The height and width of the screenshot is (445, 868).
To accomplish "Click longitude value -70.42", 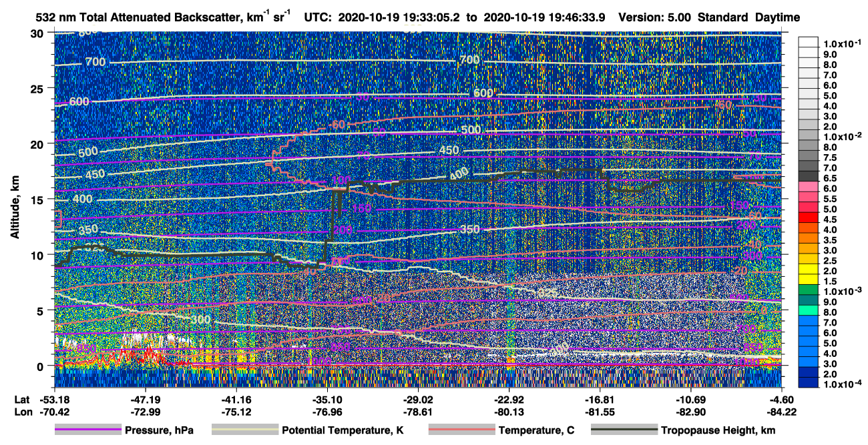I will pos(53,412).
